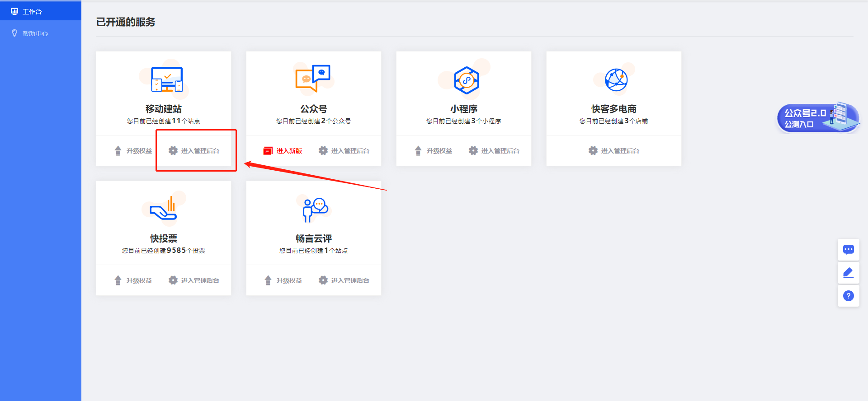868x401 pixels.
Task: Enter 快投票 management backend
Action: click(194, 280)
